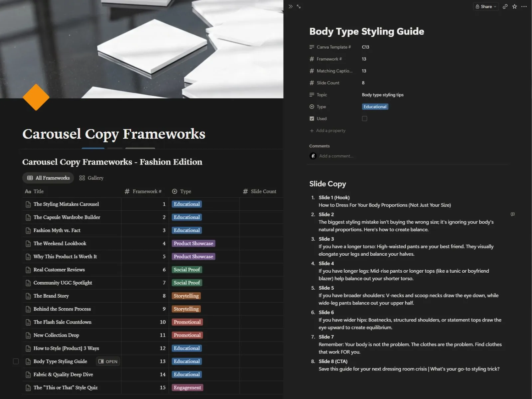Screen dimensions: 532x399
Task: Click the Topic value Body type styling tips
Action: point(383,95)
